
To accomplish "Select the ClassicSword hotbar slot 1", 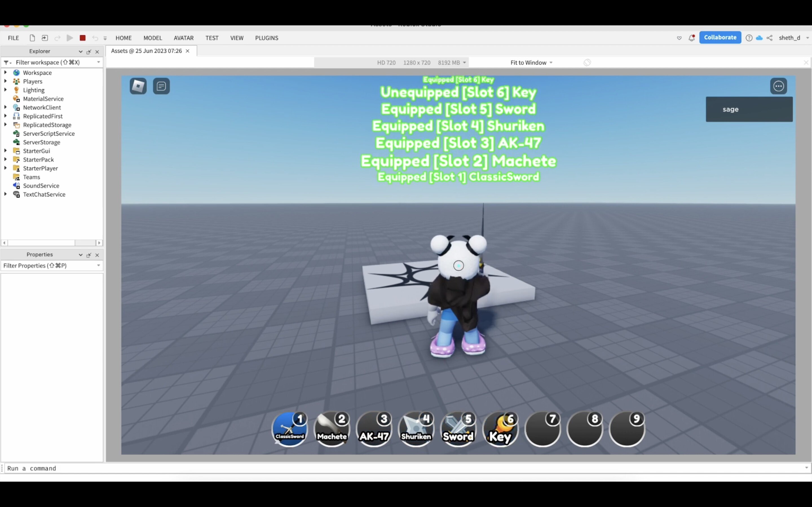I will [x=290, y=430].
